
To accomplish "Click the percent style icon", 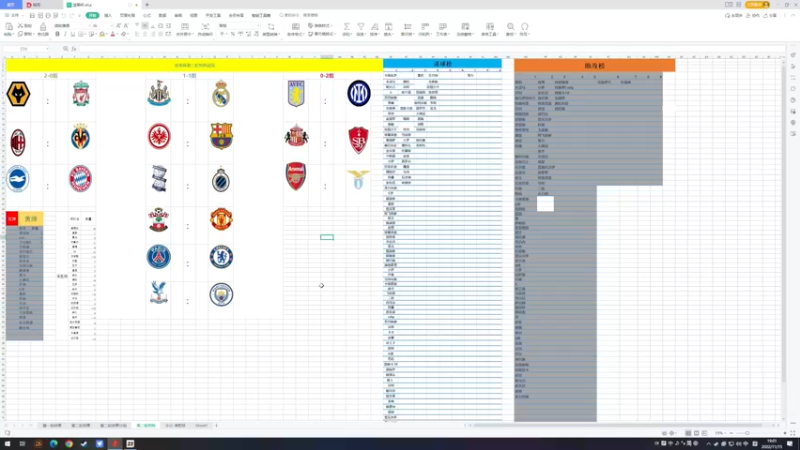I will (232, 34).
